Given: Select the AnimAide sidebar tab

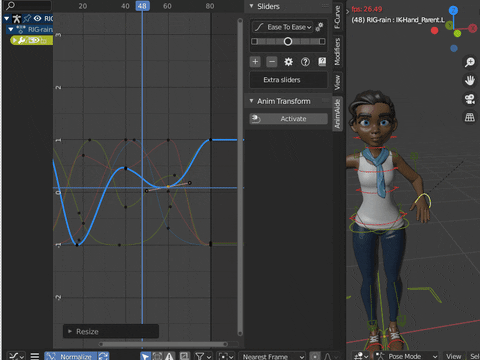Looking at the screenshot, I should coord(337,114).
